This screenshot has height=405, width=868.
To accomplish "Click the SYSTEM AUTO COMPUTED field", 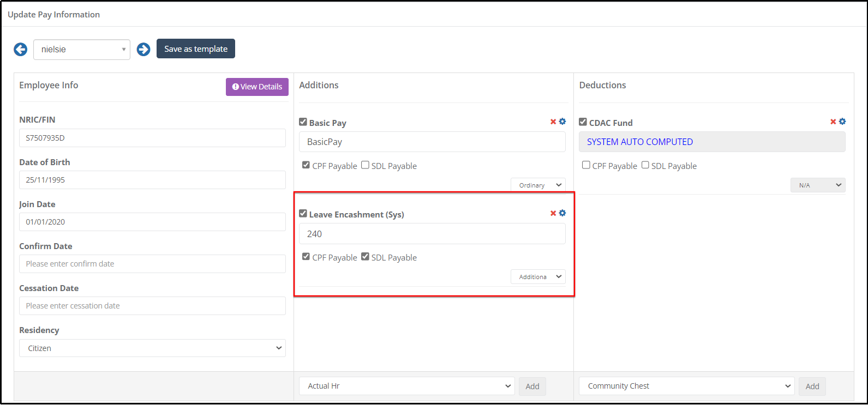I will click(x=712, y=142).
